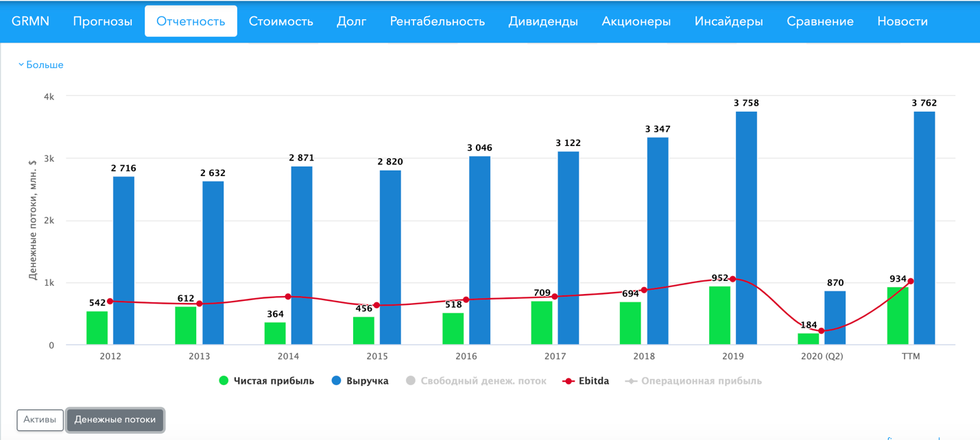Go to the Долг tab
Screen dimensions: 980x440
pyautogui.click(x=351, y=21)
